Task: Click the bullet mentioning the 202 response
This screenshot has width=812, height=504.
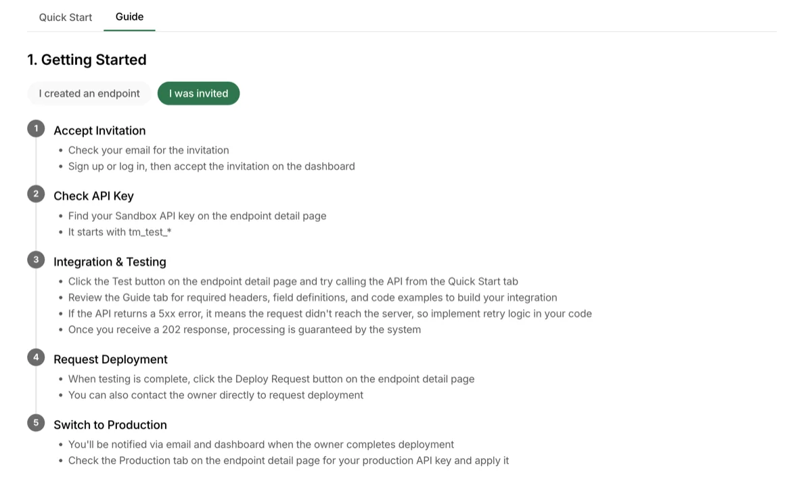Action: pyautogui.click(x=244, y=329)
